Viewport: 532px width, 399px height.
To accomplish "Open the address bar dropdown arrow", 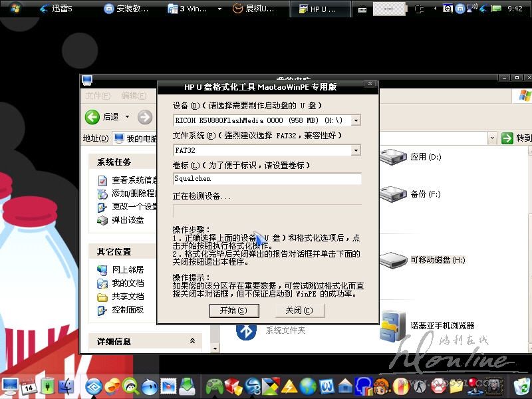I will 492,138.
